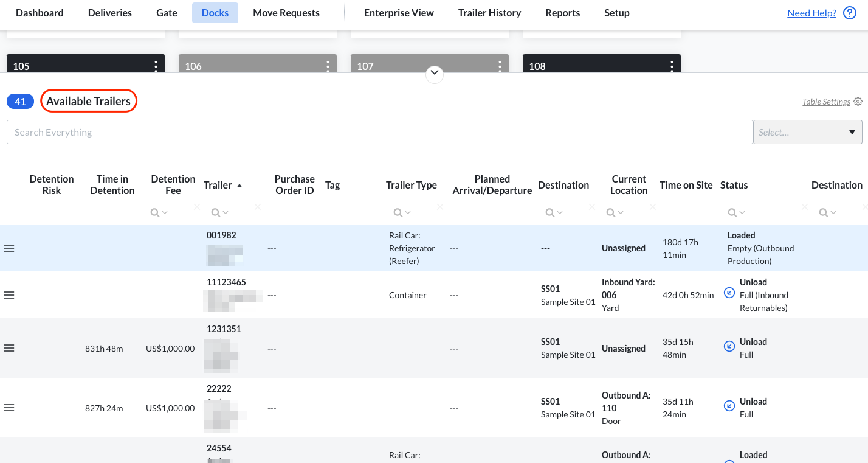Open dock 107 three-dot menu

click(x=500, y=66)
